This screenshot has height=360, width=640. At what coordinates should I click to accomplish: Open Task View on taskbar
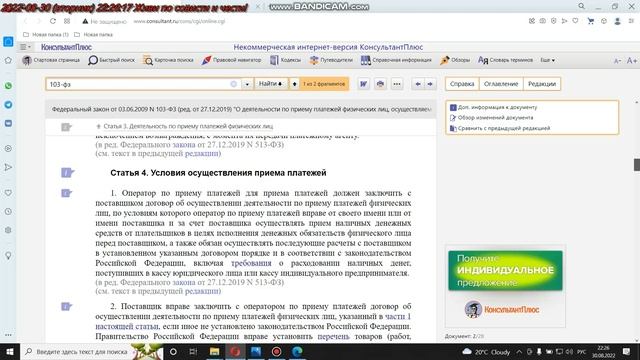(x=193, y=351)
